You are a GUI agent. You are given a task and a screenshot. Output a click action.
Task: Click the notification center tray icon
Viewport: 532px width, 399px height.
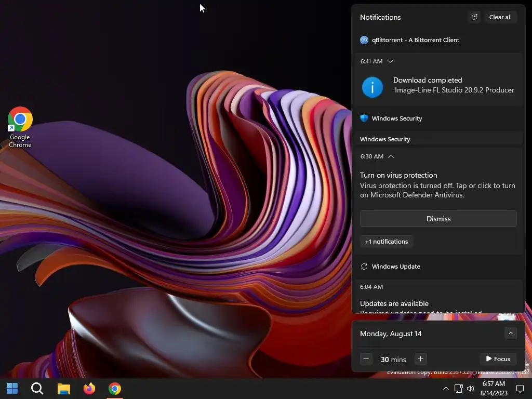click(520, 389)
